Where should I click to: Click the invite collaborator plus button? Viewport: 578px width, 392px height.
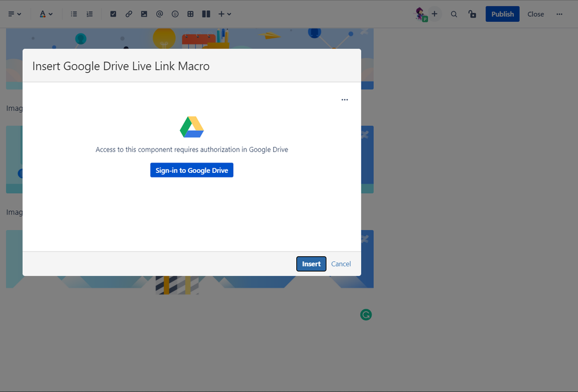(x=435, y=14)
